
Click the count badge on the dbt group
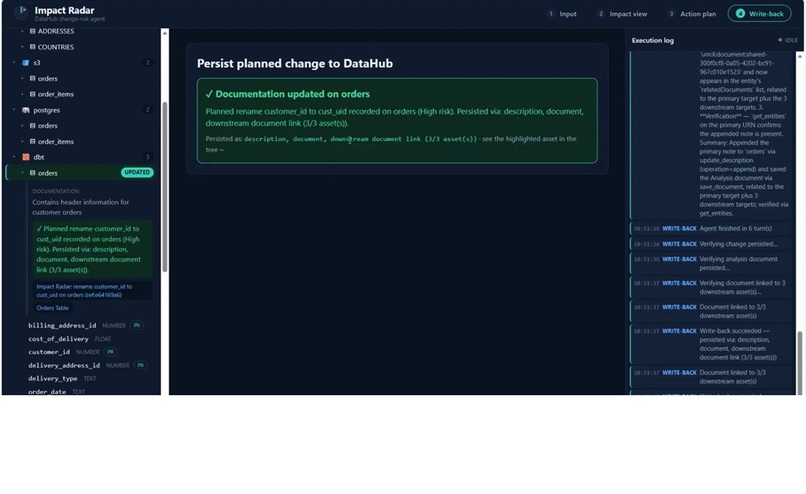(148, 157)
